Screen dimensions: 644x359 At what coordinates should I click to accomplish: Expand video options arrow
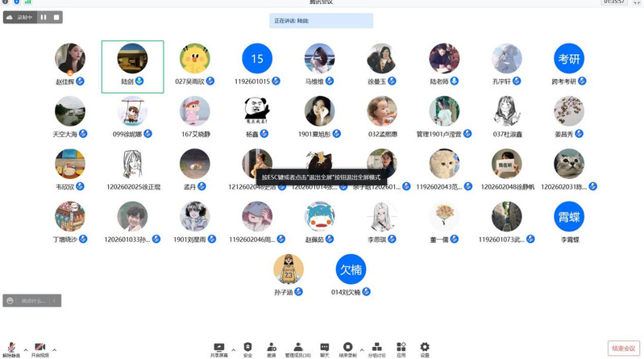pos(55,349)
